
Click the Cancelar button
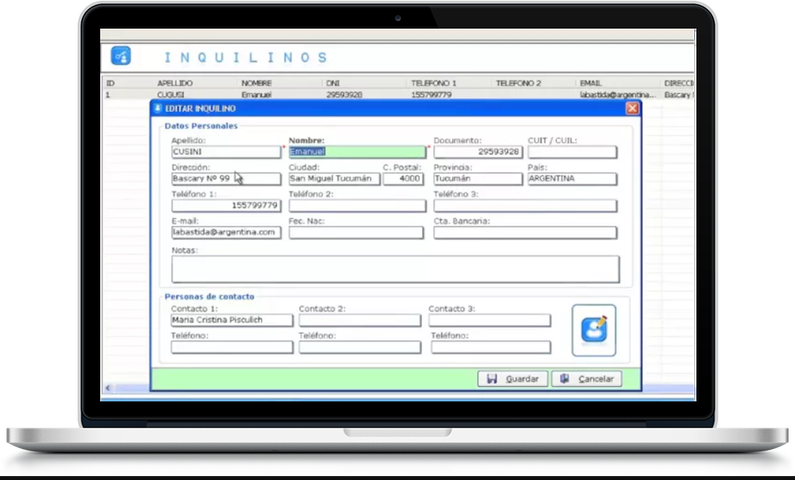click(x=587, y=379)
